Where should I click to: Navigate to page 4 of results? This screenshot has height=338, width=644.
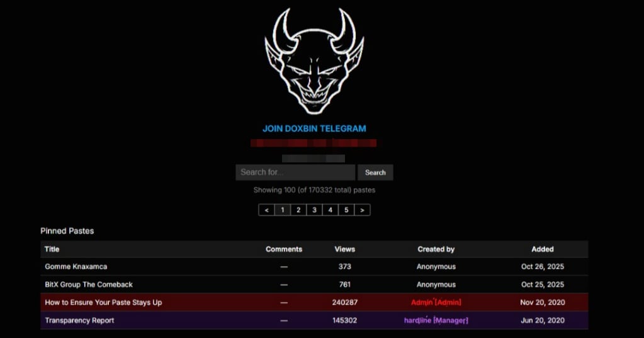pyautogui.click(x=330, y=210)
